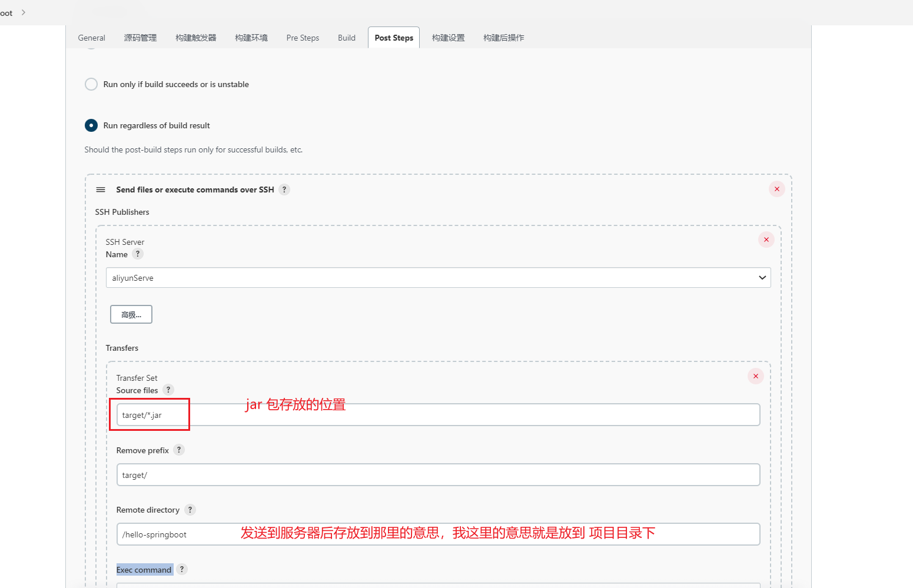Click the SSH Publishers label
Screen dimensions: 913x588
tap(122, 212)
